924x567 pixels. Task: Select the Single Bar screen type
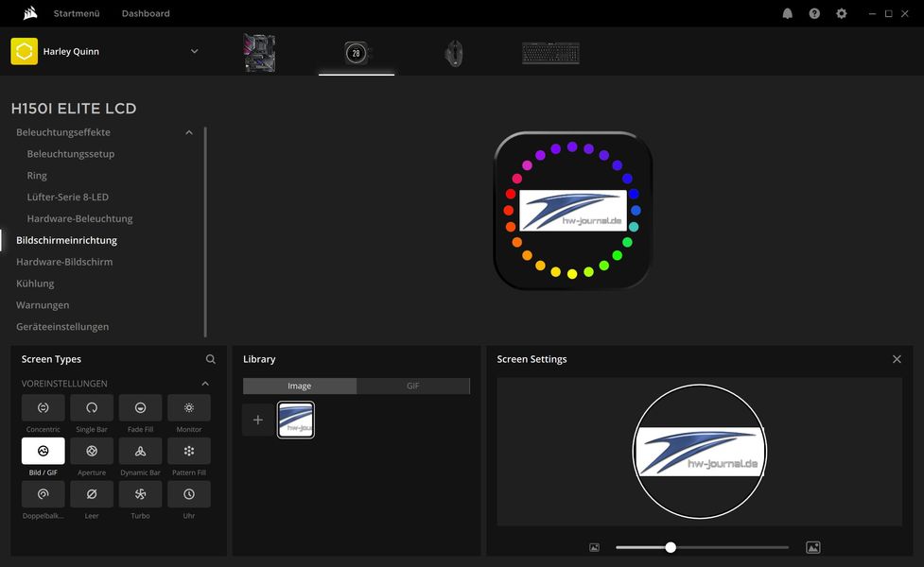[92, 407]
